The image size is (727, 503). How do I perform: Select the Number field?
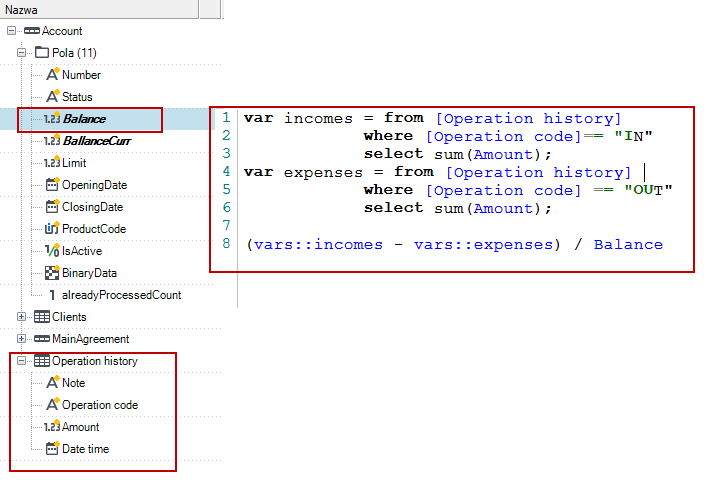coord(81,75)
